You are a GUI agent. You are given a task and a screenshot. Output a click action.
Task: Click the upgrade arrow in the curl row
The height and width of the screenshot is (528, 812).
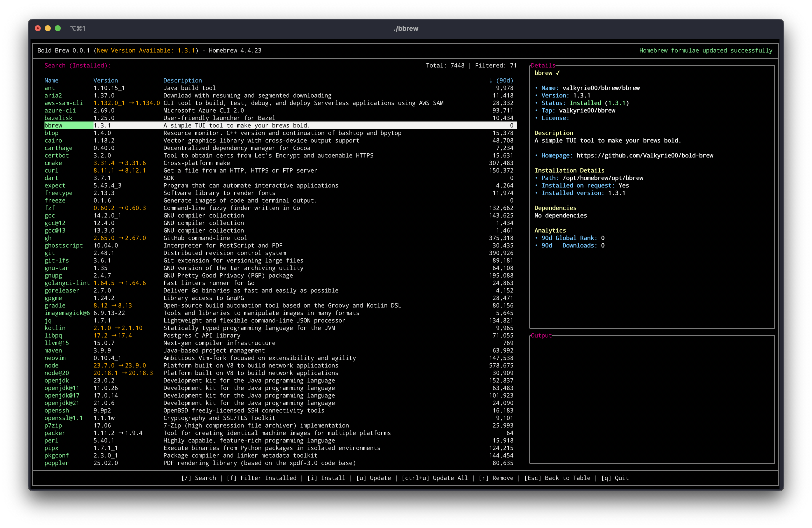click(121, 170)
